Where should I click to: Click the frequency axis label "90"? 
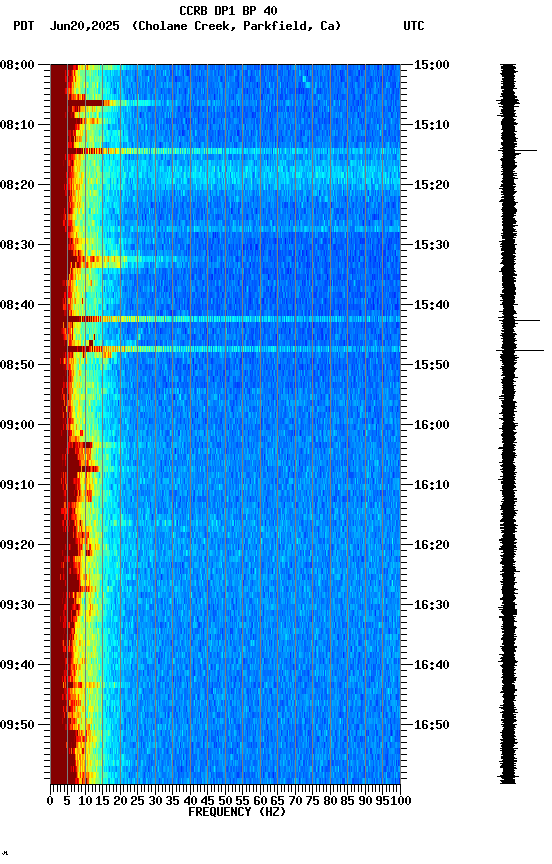pos(365,801)
